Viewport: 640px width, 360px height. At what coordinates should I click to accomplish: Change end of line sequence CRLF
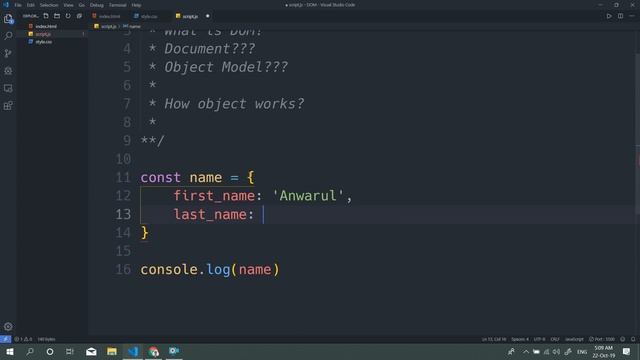[x=555, y=339]
